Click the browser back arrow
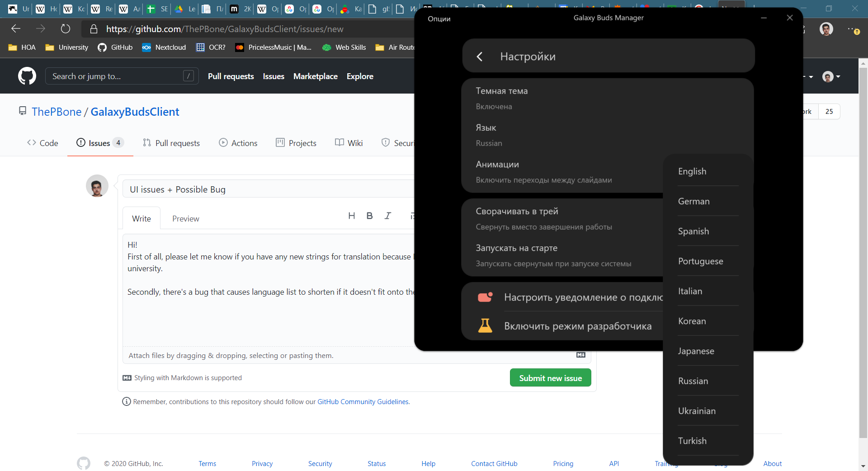 click(x=16, y=29)
